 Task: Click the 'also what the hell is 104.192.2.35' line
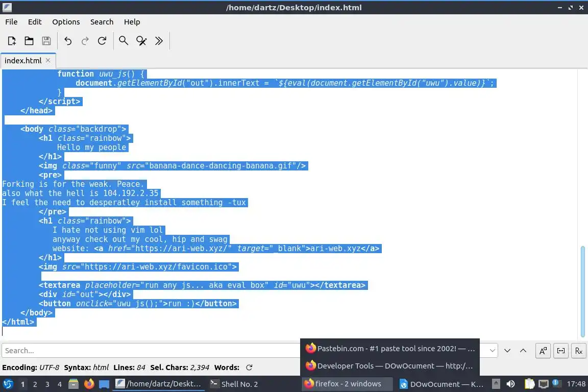point(81,193)
